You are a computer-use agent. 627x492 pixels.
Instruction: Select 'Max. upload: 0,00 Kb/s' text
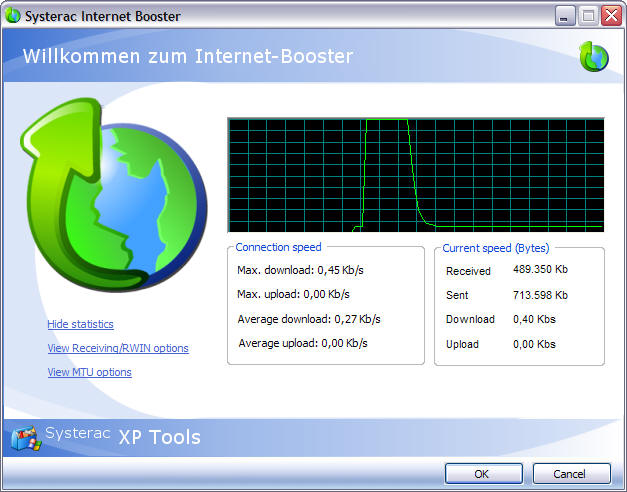293,294
